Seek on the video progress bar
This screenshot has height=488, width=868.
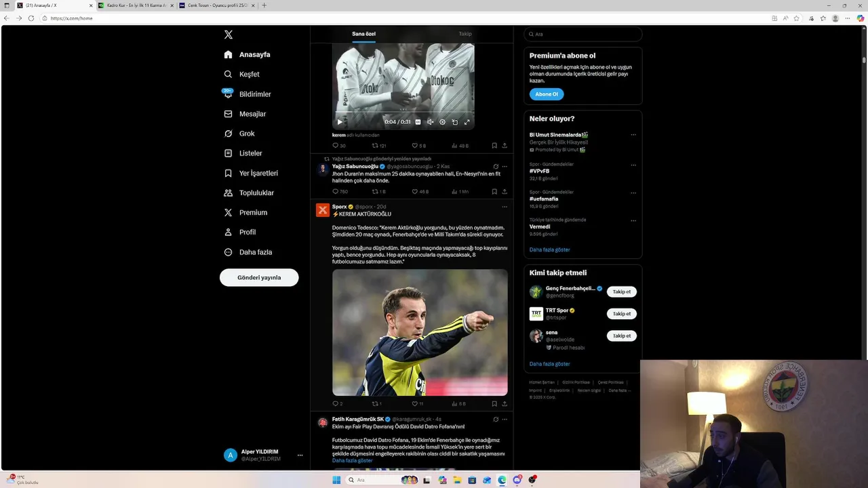[x=403, y=113]
